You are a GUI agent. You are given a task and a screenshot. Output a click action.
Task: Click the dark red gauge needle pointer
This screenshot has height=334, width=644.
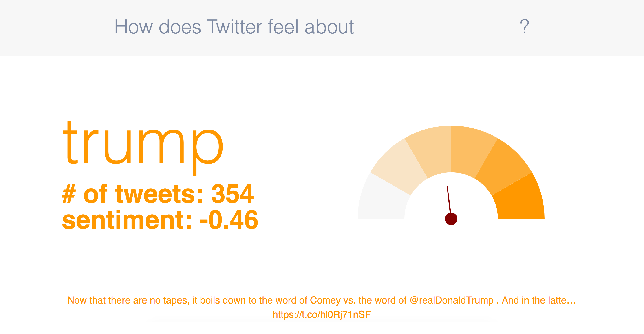[449, 200]
